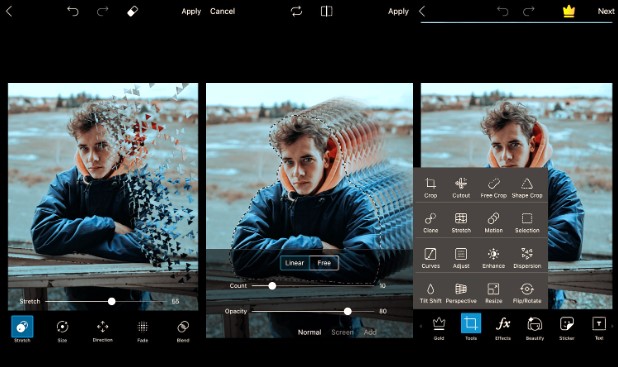Viewport: 618px width, 367px height.
Task: Tap the eraser icon on the dispersion screen
Action: (132, 11)
